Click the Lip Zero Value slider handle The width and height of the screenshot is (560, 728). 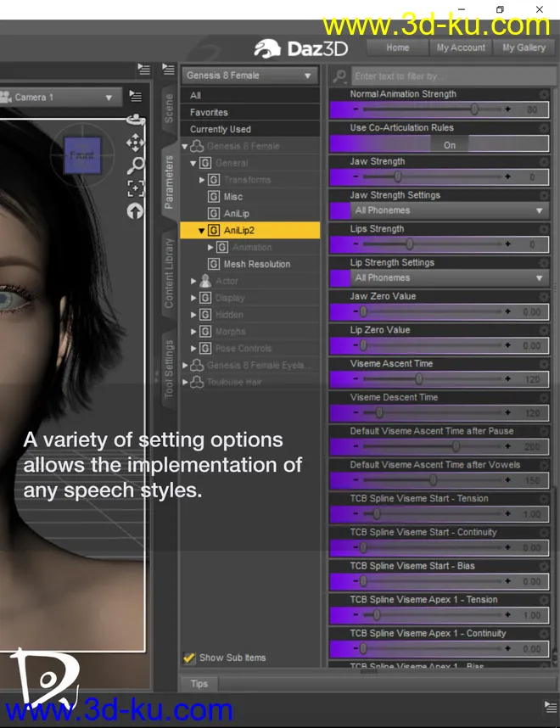click(363, 345)
